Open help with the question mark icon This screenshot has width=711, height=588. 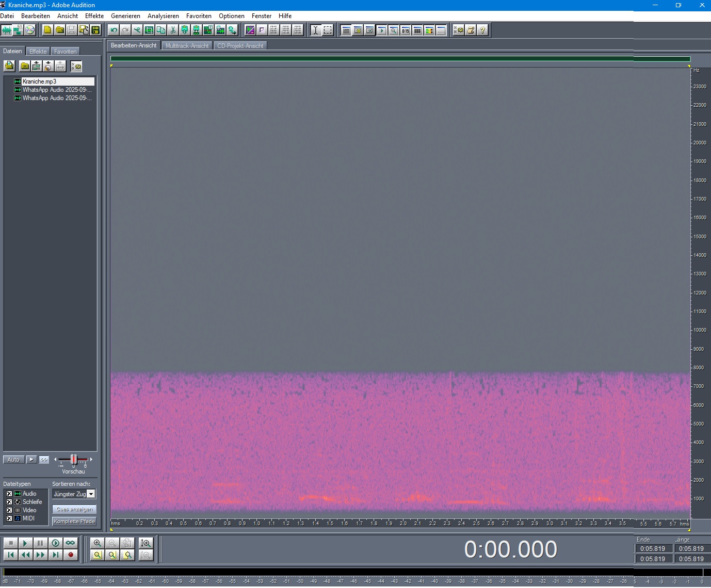pos(482,30)
